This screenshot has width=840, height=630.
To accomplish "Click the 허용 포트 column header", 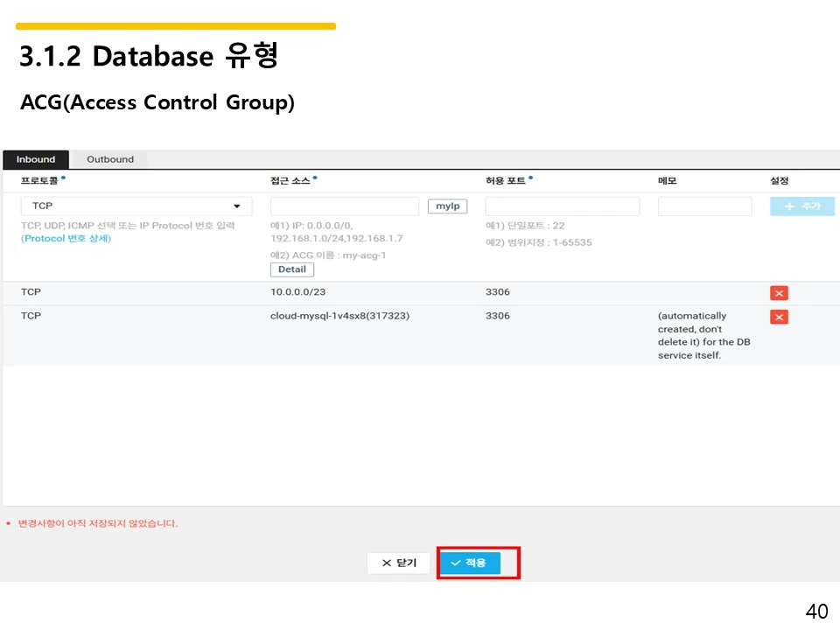I will (506, 181).
